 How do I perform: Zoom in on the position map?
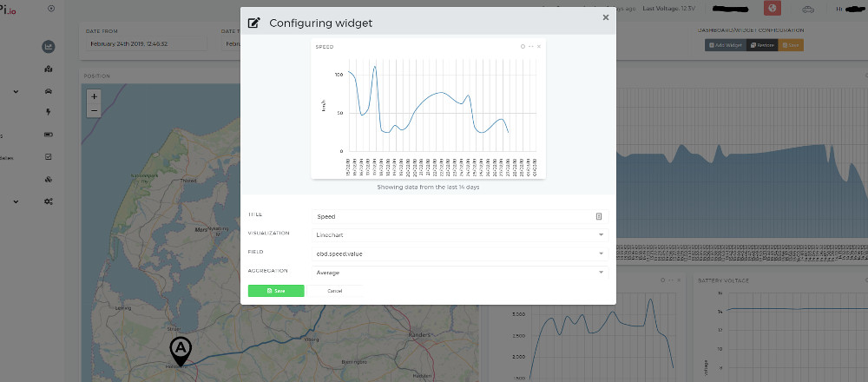pos(94,96)
